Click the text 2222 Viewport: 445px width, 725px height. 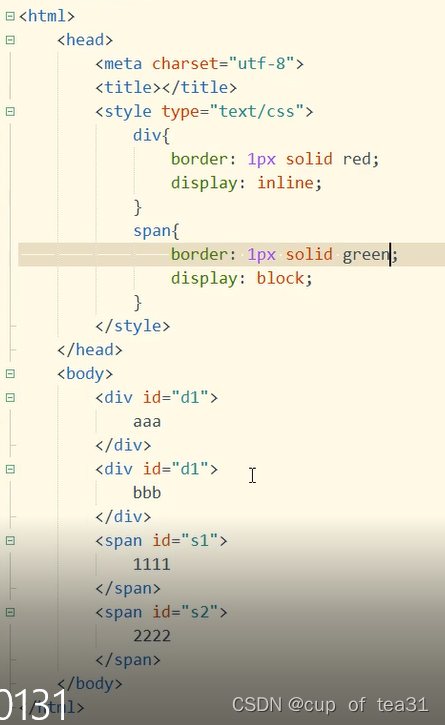pyautogui.click(x=152, y=636)
